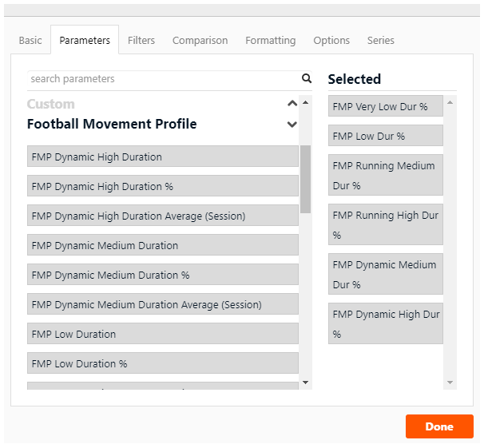Add FMP Dynamic High Duration parameter
The width and height of the screenshot is (484, 448).
163,157
